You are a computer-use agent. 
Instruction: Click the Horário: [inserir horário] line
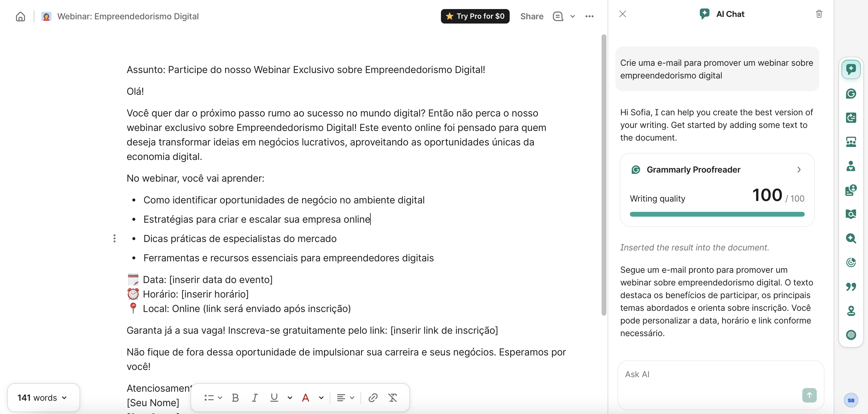coord(188,294)
